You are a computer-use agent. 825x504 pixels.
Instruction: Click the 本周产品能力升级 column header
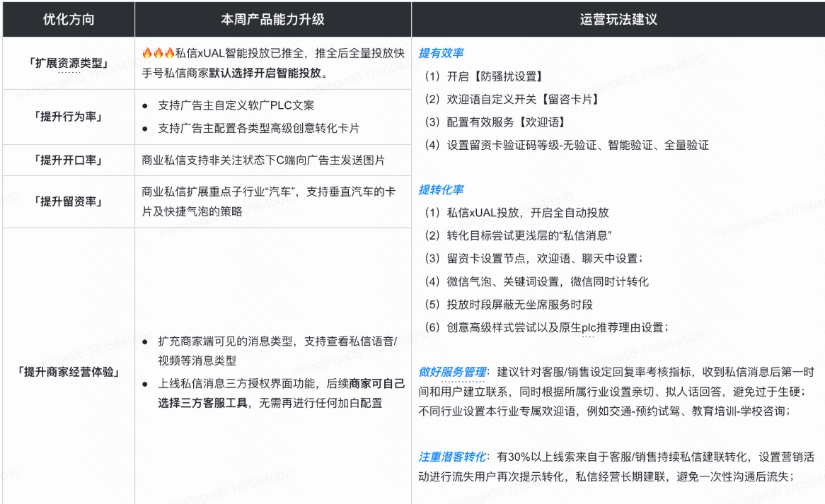point(273,20)
